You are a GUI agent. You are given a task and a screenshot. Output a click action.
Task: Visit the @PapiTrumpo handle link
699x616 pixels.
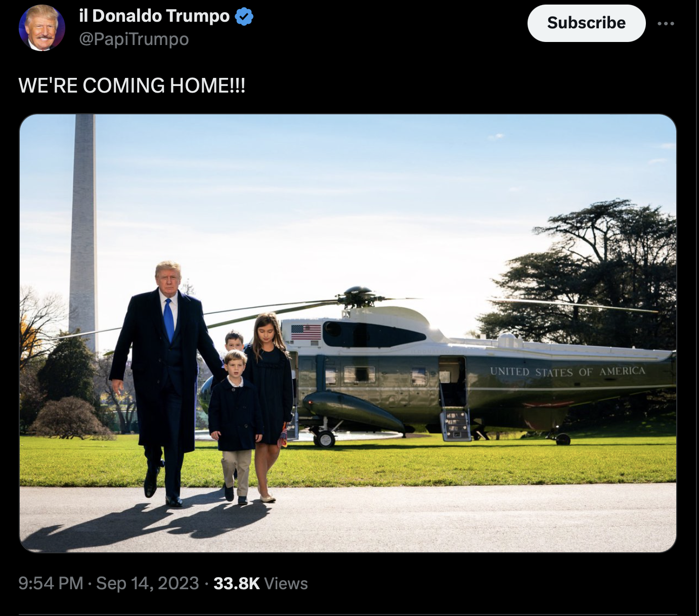pyautogui.click(x=134, y=39)
